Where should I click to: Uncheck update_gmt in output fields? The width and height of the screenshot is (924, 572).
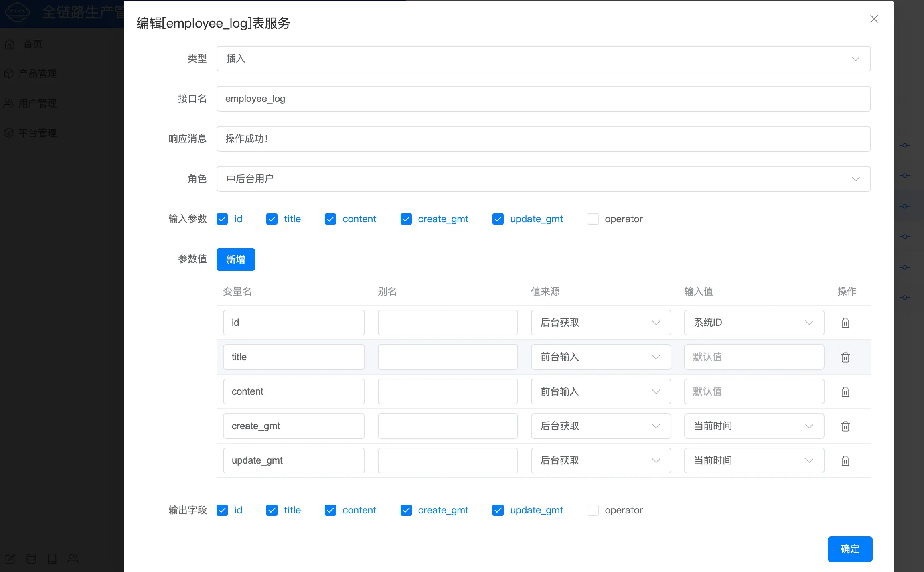click(498, 510)
